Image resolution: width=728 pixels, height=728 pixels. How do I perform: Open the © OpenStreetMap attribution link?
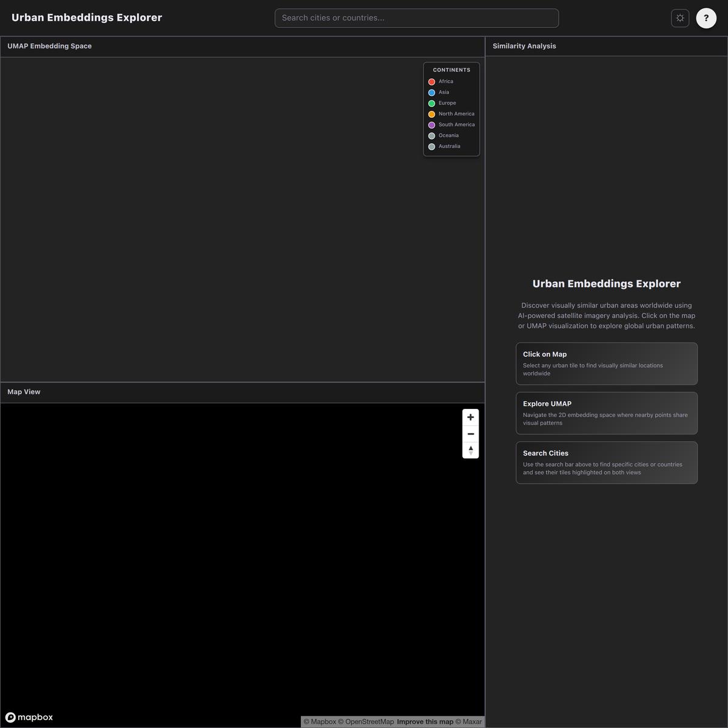click(366, 722)
